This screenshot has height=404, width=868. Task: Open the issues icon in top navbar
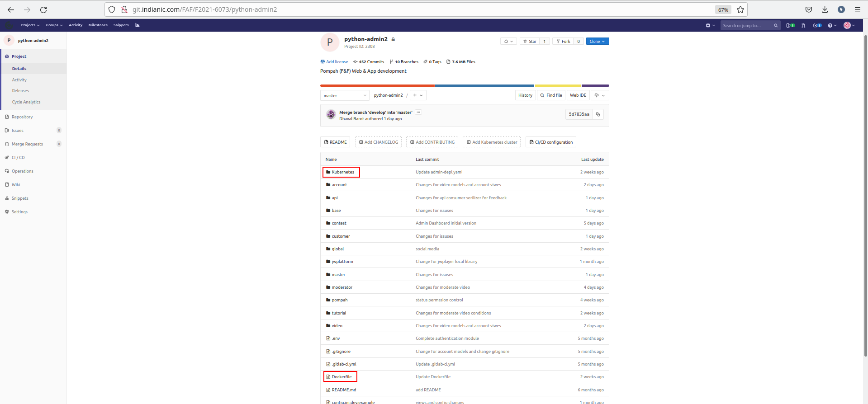[x=790, y=25]
